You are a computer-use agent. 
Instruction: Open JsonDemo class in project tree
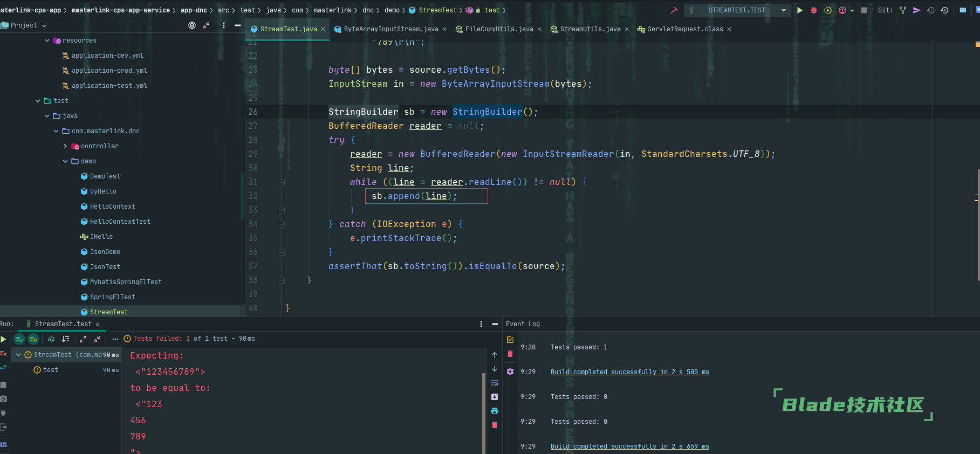pyautogui.click(x=105, y=252)
